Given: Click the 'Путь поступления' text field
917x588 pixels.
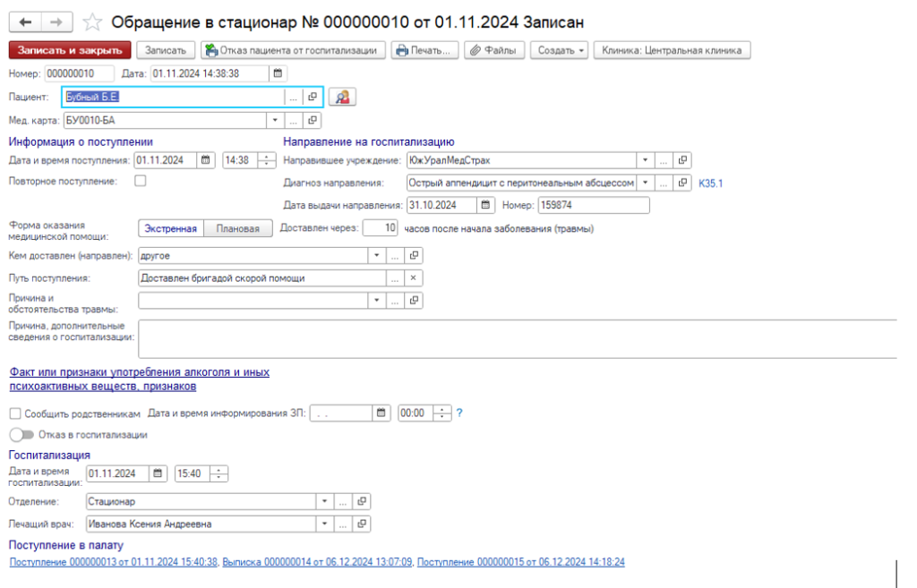Looking at the screenshot, I should pos(262,278).
